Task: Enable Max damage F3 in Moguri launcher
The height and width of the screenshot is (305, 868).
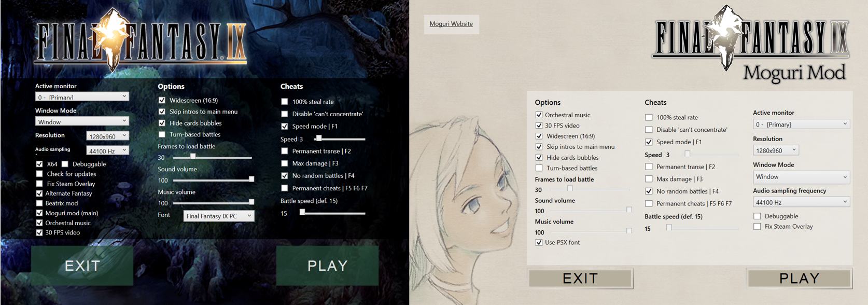Action: click(649, 179)
